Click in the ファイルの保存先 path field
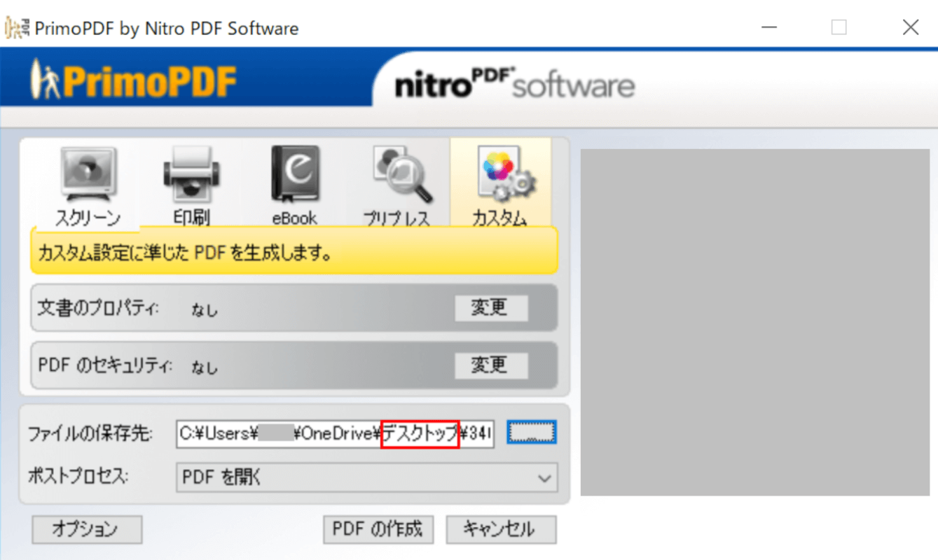The width and height of the screenshot is (938, 560). click(335, 434)
